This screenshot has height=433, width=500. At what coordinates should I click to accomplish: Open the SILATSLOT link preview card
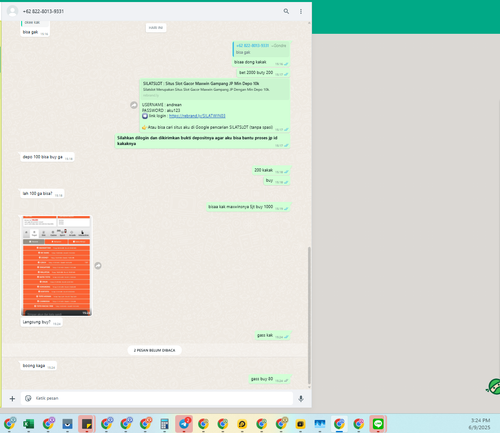point(215,89)
